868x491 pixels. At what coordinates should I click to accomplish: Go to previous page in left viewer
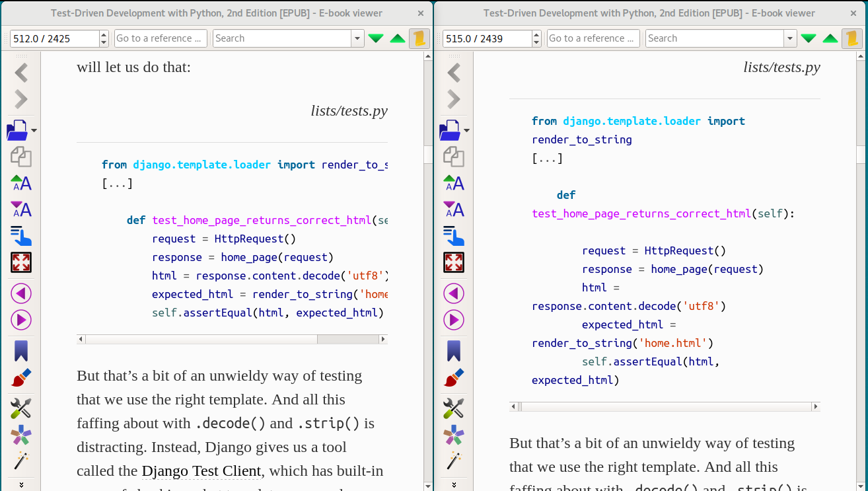[21, 293]
